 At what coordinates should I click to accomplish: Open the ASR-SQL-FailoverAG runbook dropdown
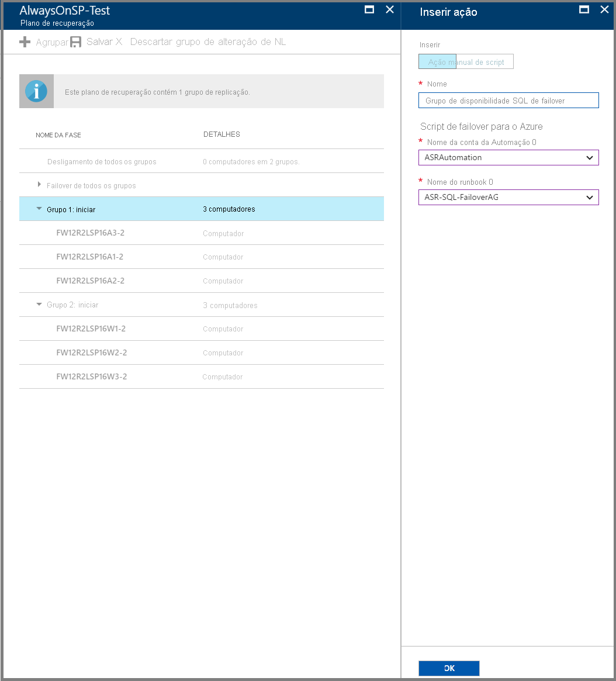coord(591,197)
